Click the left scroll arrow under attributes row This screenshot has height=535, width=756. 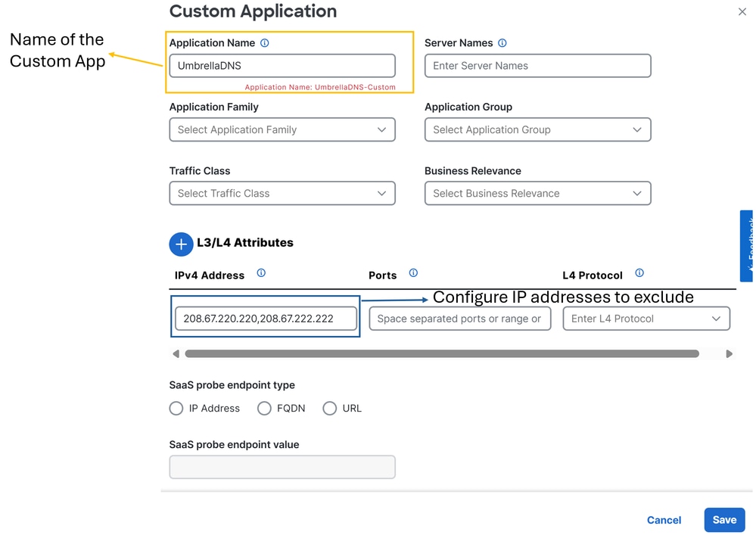coord(176,353)
